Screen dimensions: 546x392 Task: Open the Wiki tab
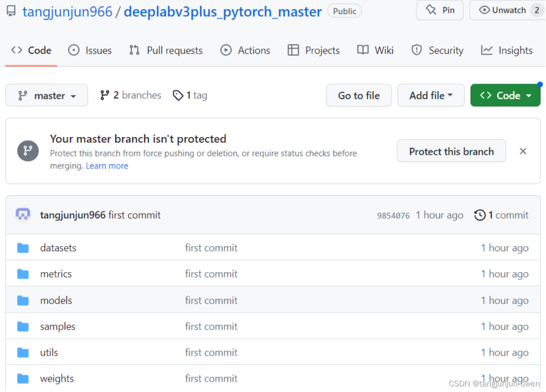pyautogui.click(x=375, y=50)
